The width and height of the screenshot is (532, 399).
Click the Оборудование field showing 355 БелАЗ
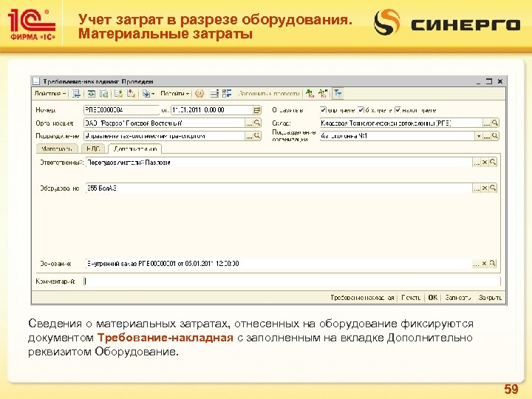pos(279,188)
